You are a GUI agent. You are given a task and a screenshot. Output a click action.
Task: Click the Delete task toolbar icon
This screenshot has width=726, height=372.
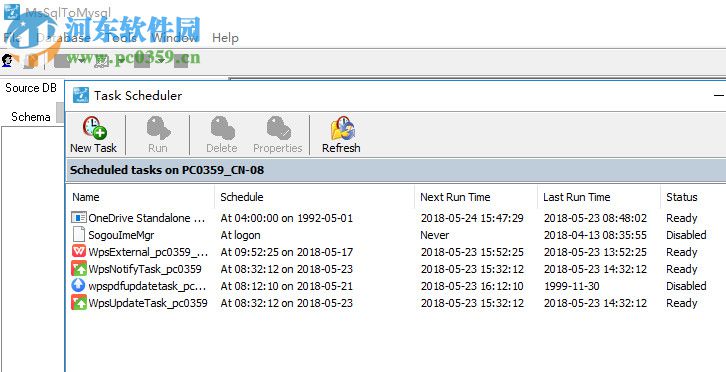click(222, 134)
